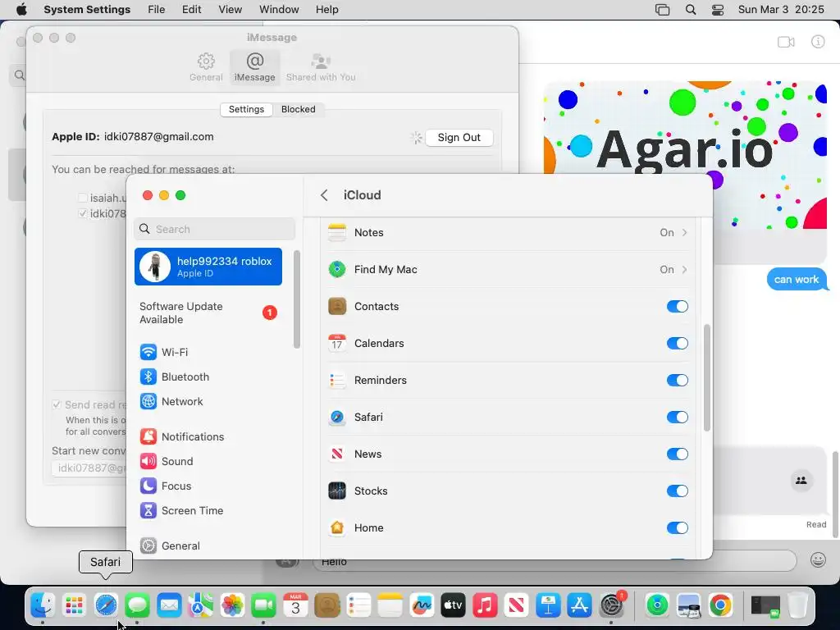Open Notifications settings in sidebar
The width and height of the screenshot is (840, 630).
(208, 436)
